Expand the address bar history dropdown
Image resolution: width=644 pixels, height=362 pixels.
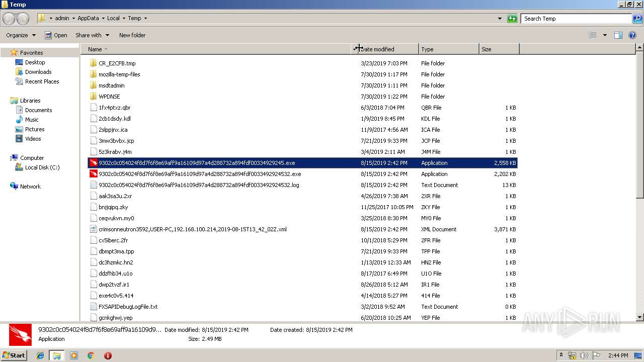[500, 19]
